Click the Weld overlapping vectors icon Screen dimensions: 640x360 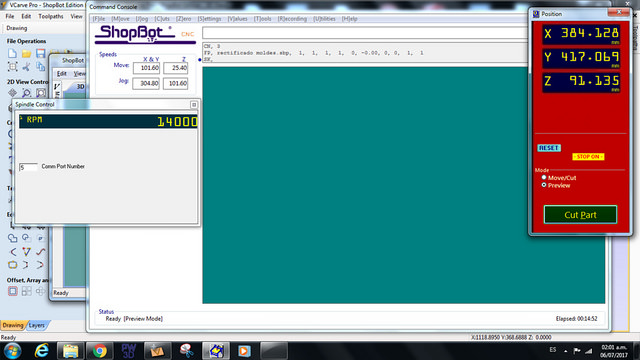(12, 238)
